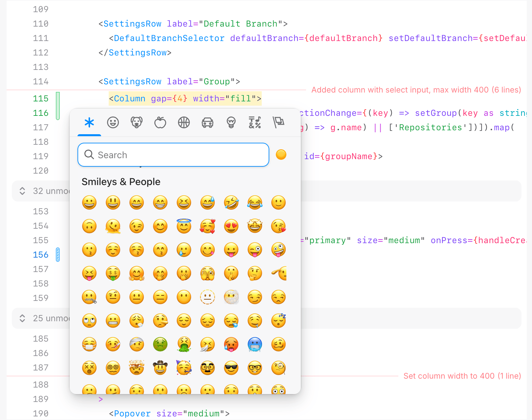532x420 pixels.
Task: Insert the heart eyes emoji
Action: click(231, 226)
